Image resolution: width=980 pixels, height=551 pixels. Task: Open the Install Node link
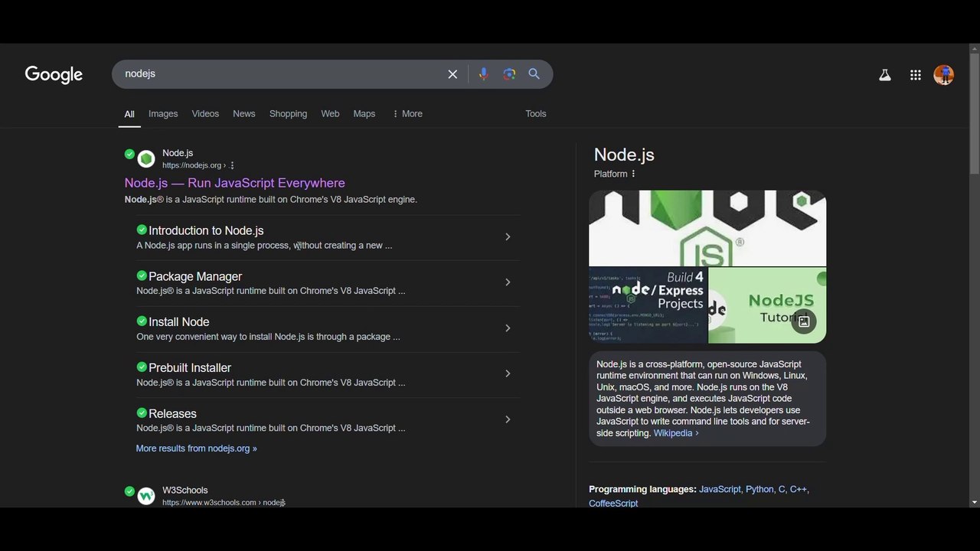point(179,322)
